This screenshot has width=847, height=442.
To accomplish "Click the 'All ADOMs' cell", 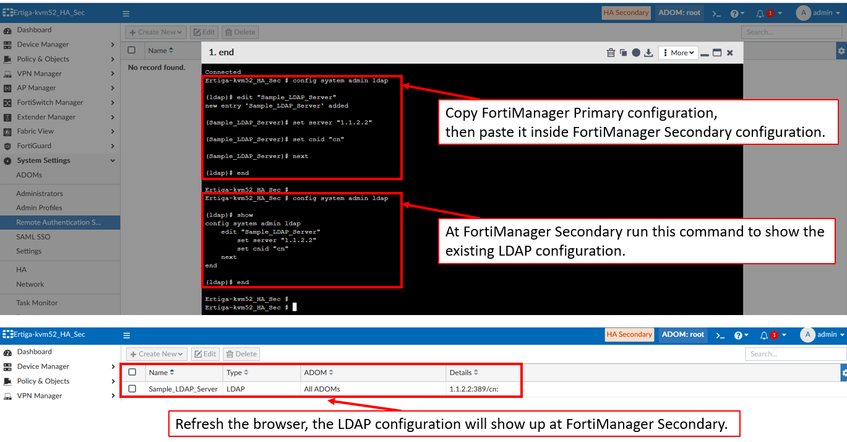I will (322, 389).
